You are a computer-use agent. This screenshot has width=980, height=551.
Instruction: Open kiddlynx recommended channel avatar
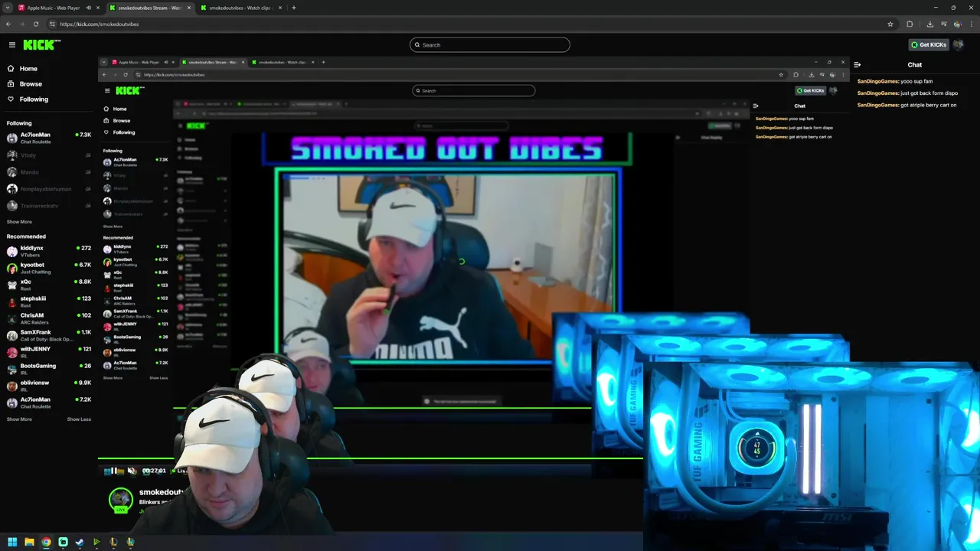click(x=11, y=251)
